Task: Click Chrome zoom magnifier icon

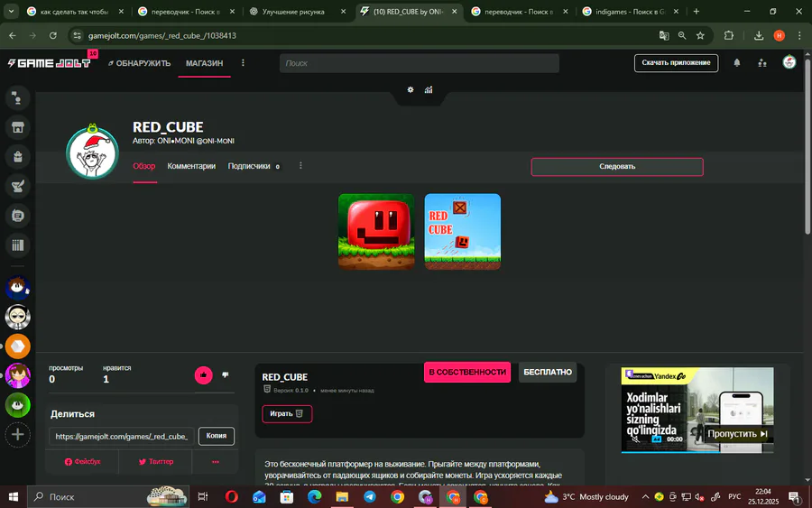Action: (682, 36)
